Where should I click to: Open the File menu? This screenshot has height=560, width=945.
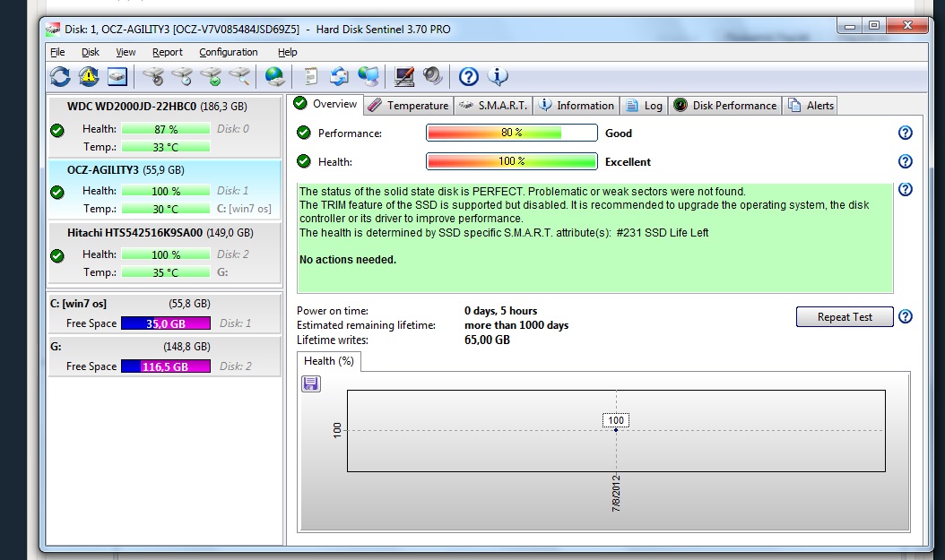(57, 52)
